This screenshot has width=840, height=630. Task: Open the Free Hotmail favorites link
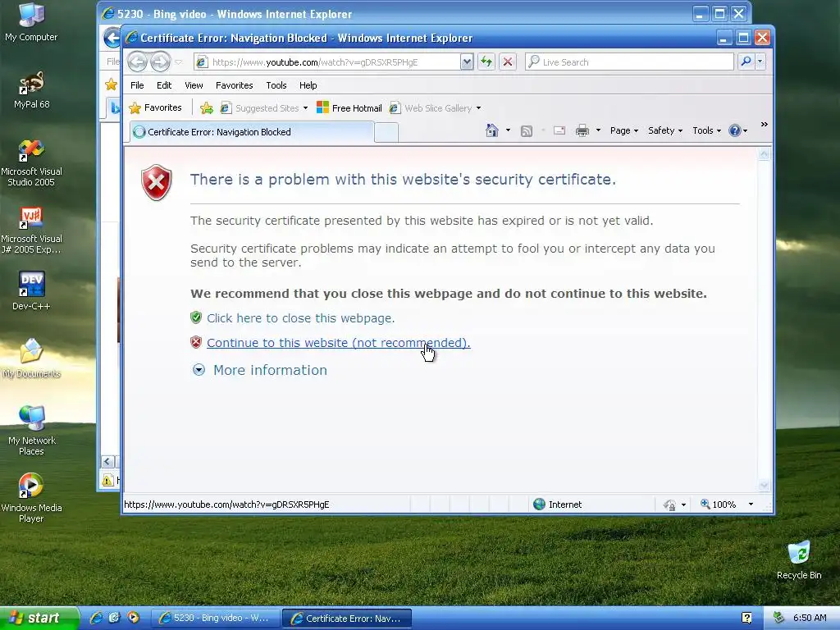[349, 108]
